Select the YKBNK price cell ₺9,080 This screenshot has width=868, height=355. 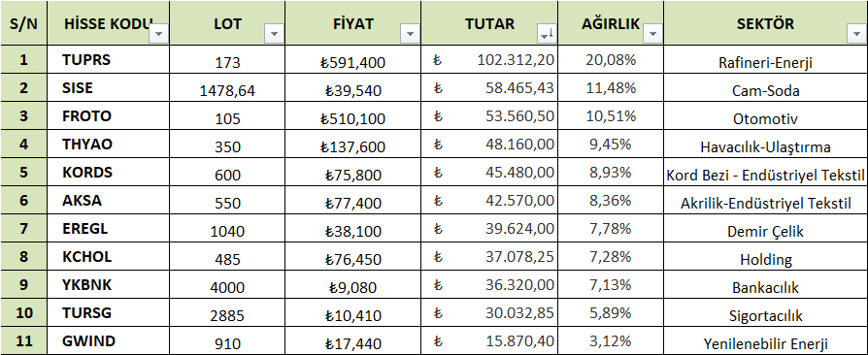click(352, 285)
